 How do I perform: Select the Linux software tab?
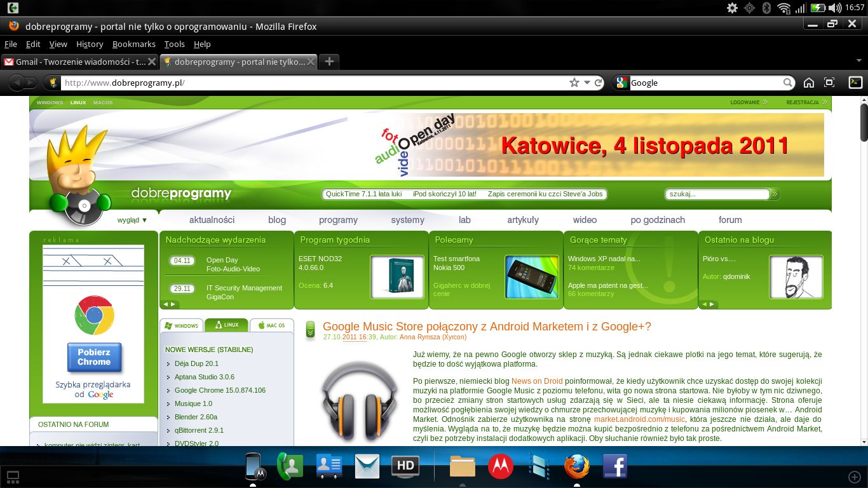click(x=227, y=325)
